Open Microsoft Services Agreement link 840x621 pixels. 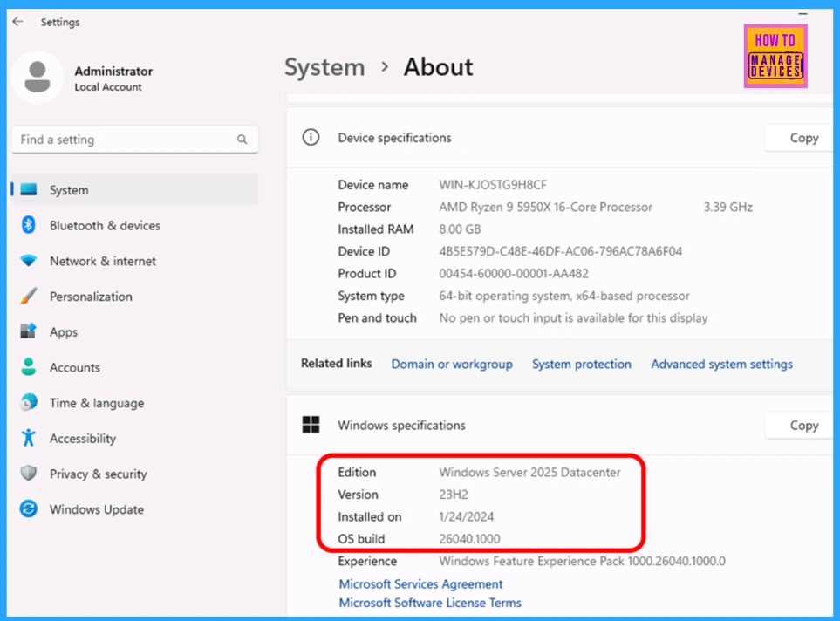click(420, 583)
